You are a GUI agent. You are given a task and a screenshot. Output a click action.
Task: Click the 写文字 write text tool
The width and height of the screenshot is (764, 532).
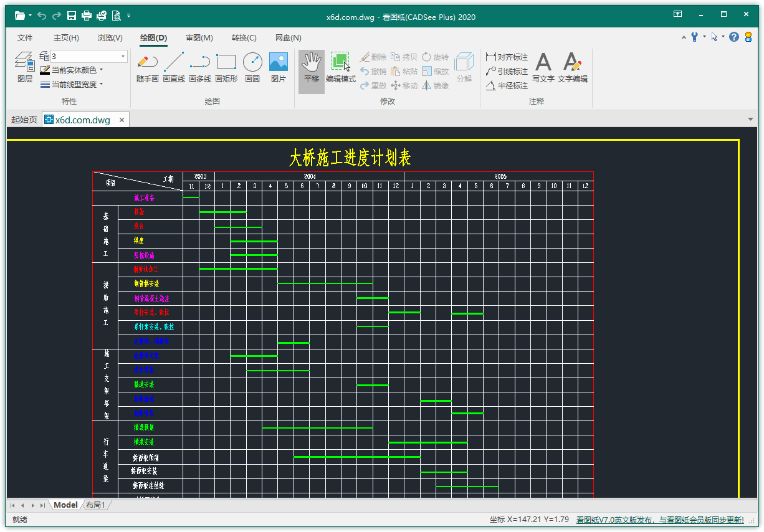pos(543,67)
